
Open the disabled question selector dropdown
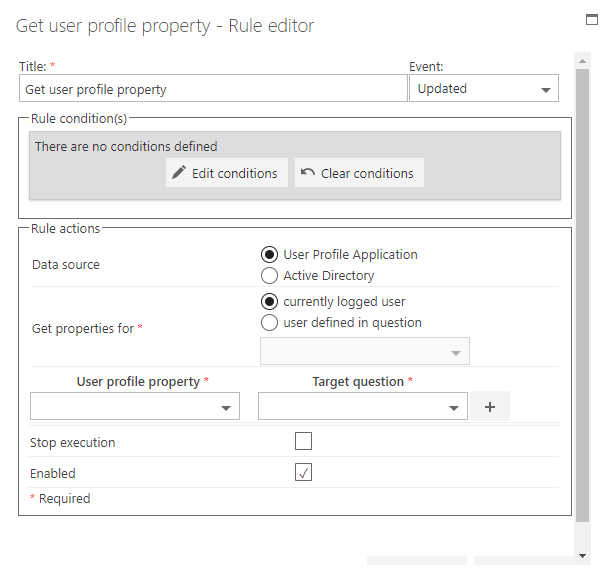click(365, 351)
